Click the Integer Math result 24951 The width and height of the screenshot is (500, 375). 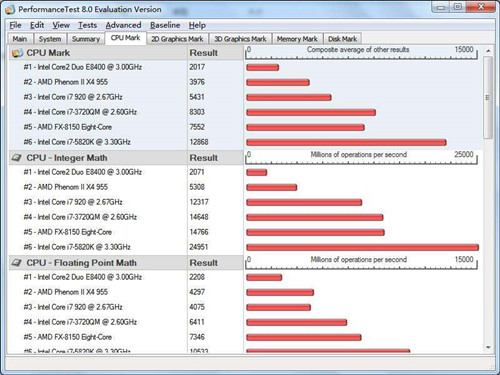199,247
